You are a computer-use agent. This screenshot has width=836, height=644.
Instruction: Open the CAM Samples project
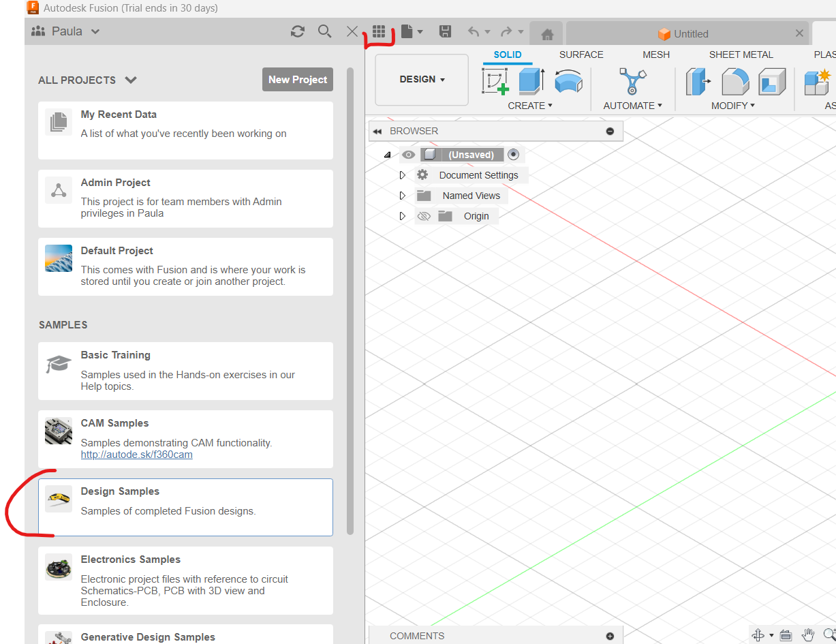pos(185,439)
